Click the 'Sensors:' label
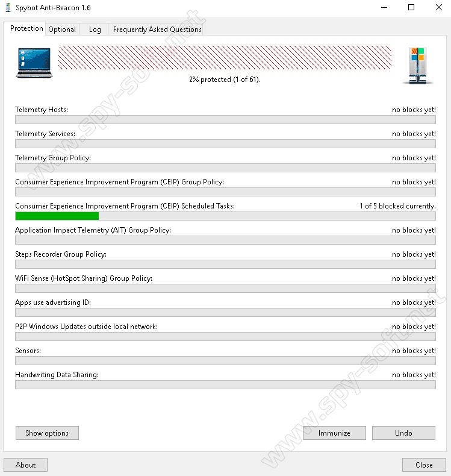 [x=28, y=351]
